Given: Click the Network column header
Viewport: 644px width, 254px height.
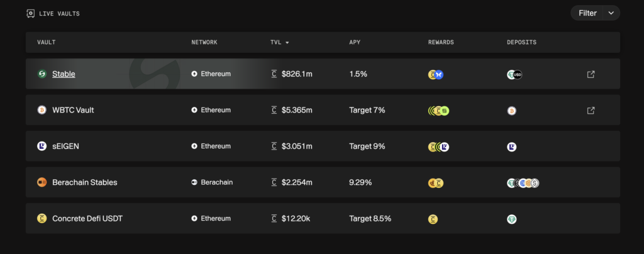Looking at the screenshot, I should click(x=204, y=43).
